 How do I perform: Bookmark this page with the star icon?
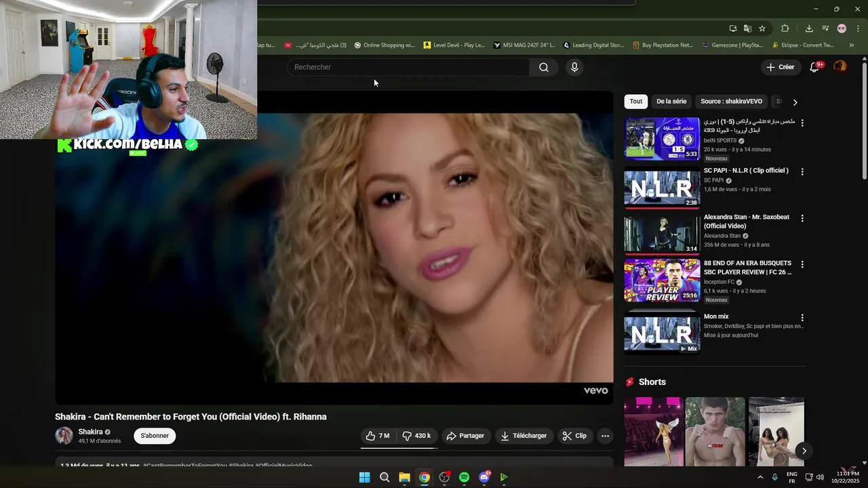[x=762, y=28]
